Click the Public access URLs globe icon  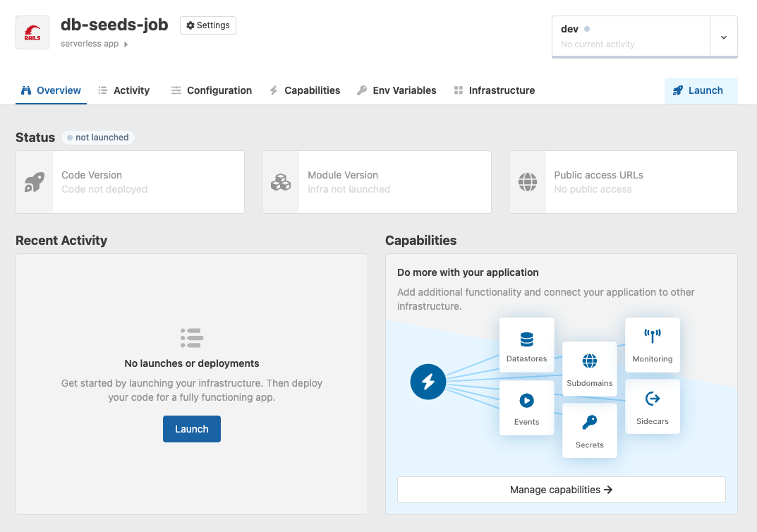[x=526, y=181]
